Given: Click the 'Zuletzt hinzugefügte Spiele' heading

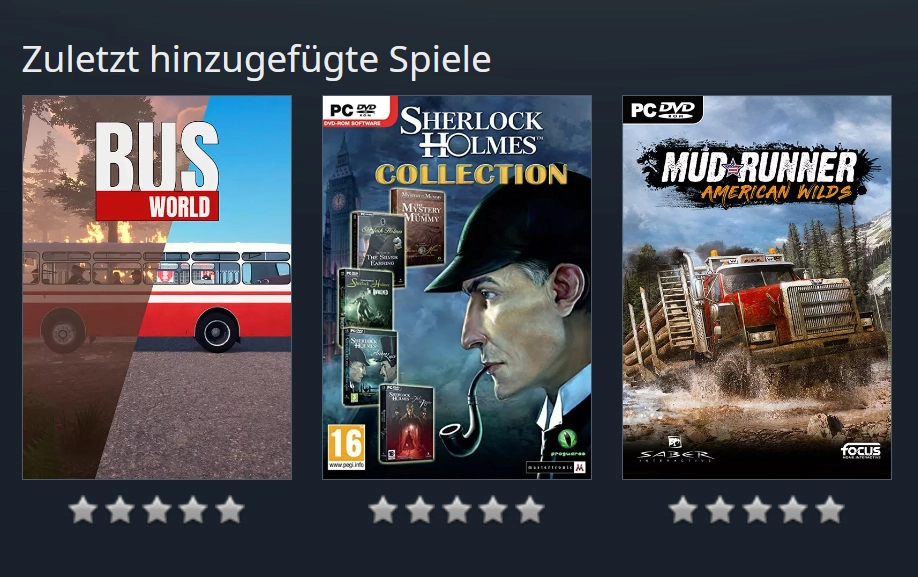Looking at the screenshot, I should point(256,60).
